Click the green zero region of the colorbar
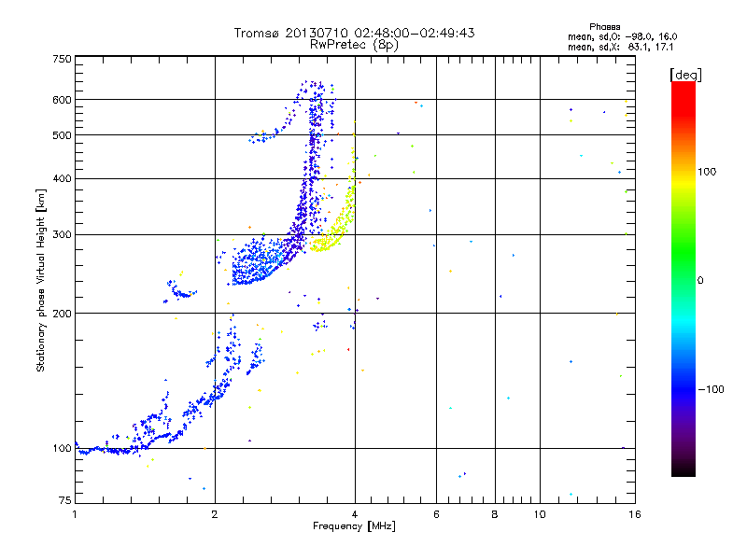This screenshot has height=560, width=747. click(x=684, y=280)
